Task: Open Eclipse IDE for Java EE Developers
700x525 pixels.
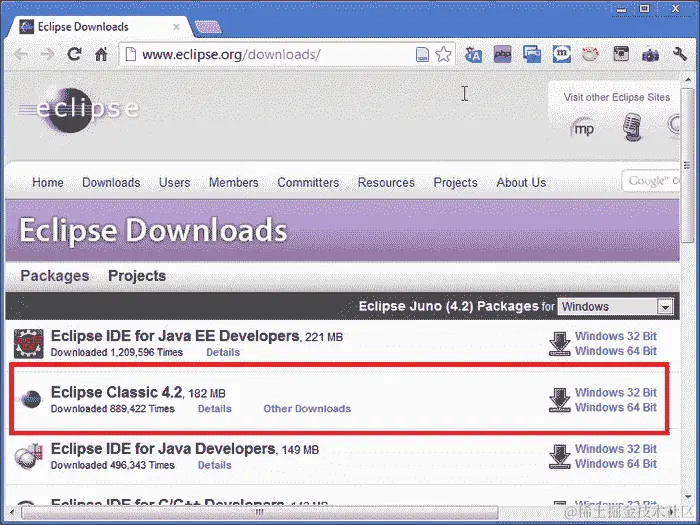Action: [175, 336]
